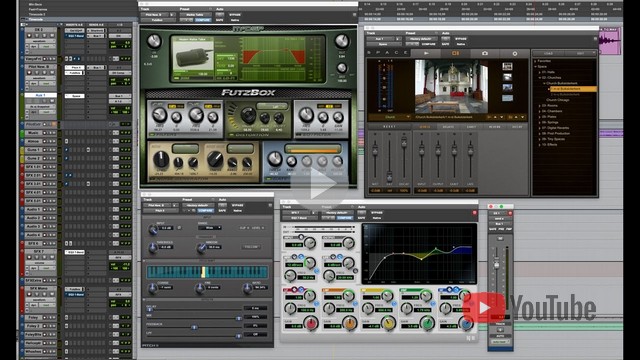Screen dimensions: 640x360
Task: Click the FutzBox top-left input knob
Action: tap(154, 41)
